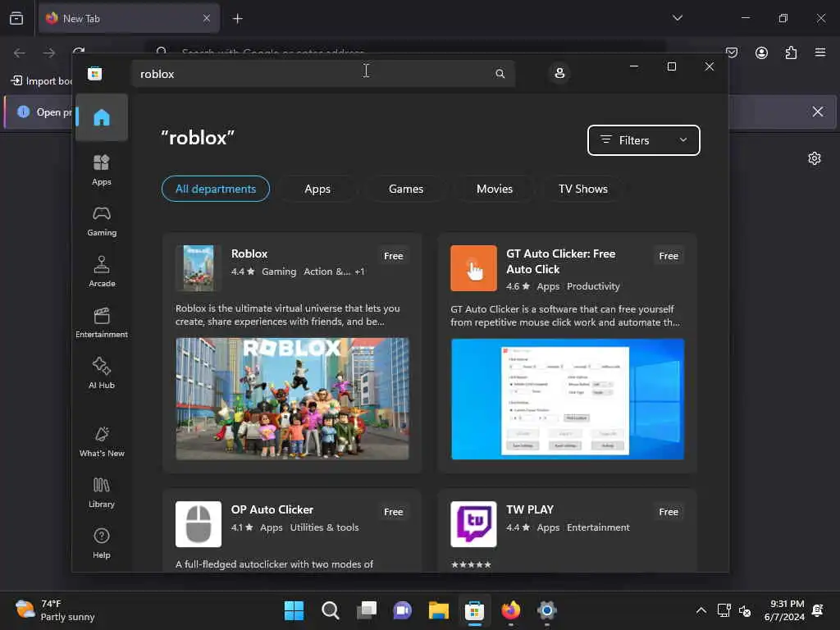Open File Explorer from taskbar
This screenshot has width=840, height=630.
coord(438,610)
